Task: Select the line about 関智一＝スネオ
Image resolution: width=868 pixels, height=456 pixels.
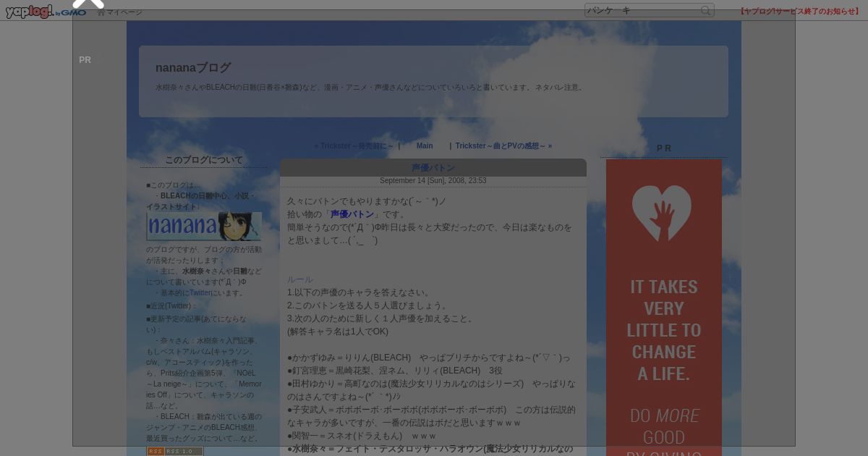Action: (x=362, y=436)
